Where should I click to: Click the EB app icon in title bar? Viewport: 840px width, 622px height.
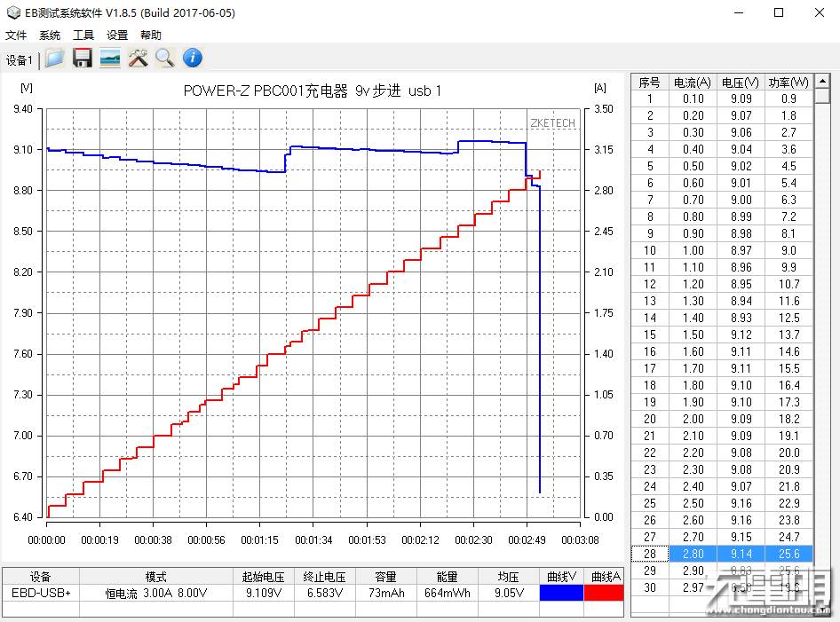(x=12, y=12)
